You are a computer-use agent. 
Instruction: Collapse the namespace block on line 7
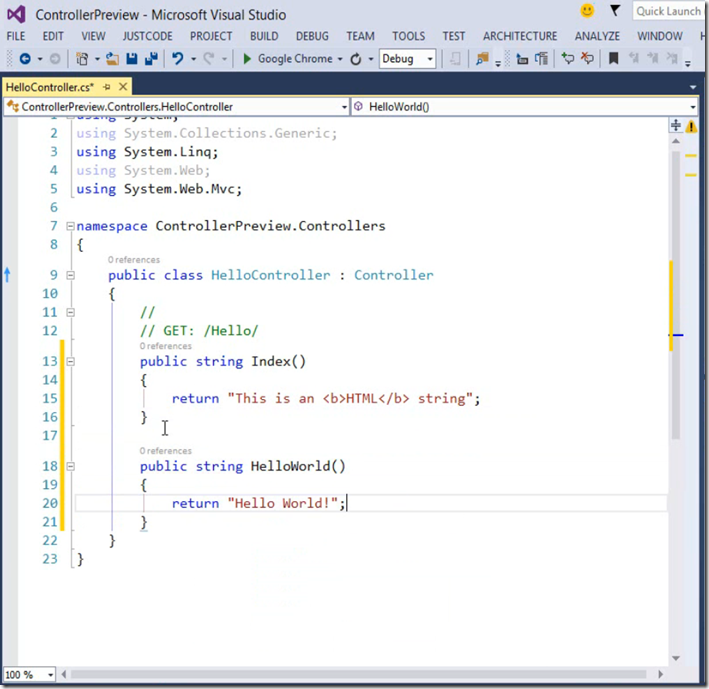coord(71,226)
